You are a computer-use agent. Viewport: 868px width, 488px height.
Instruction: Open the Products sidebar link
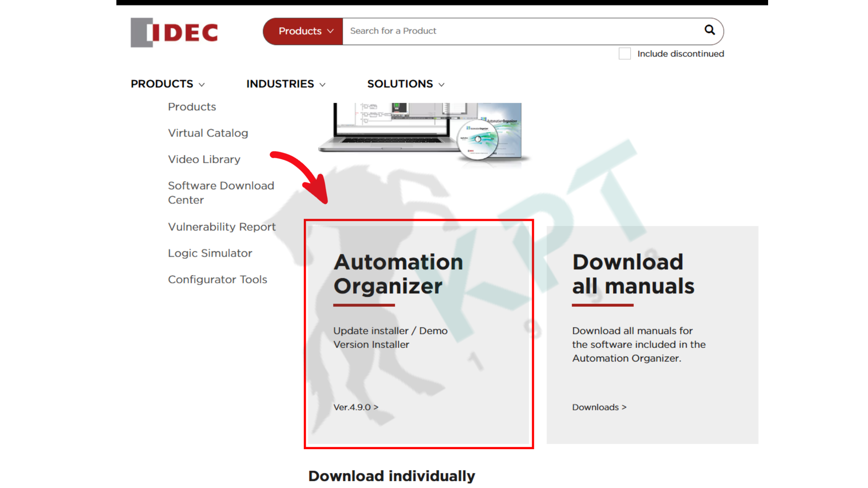(192, 107)
